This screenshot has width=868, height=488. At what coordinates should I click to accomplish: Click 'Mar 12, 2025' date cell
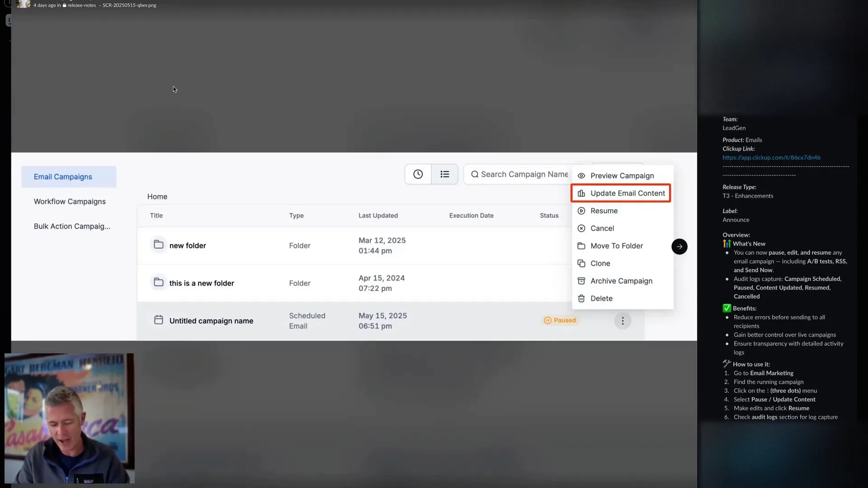382,246
